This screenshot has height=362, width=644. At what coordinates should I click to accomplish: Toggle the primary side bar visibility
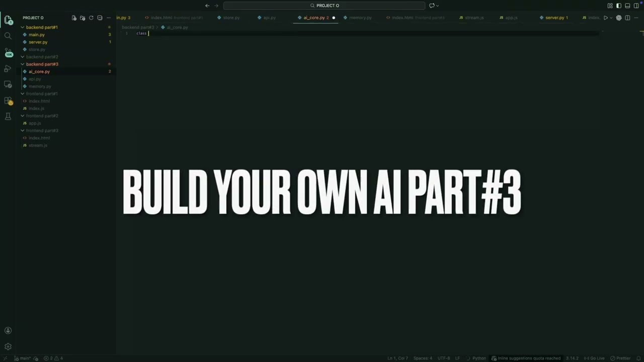619,6
